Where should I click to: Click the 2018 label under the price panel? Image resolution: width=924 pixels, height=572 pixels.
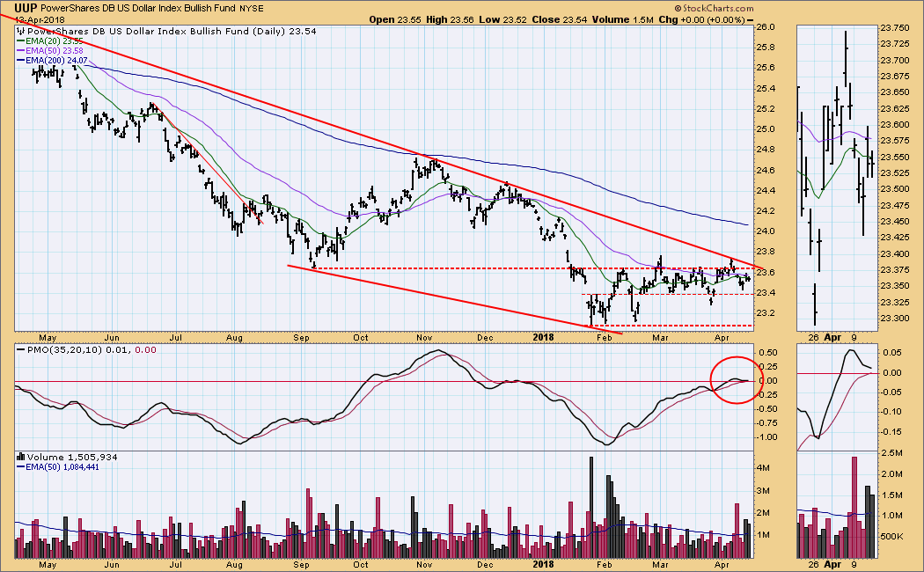pyautogui.click(x=543, y=338)
